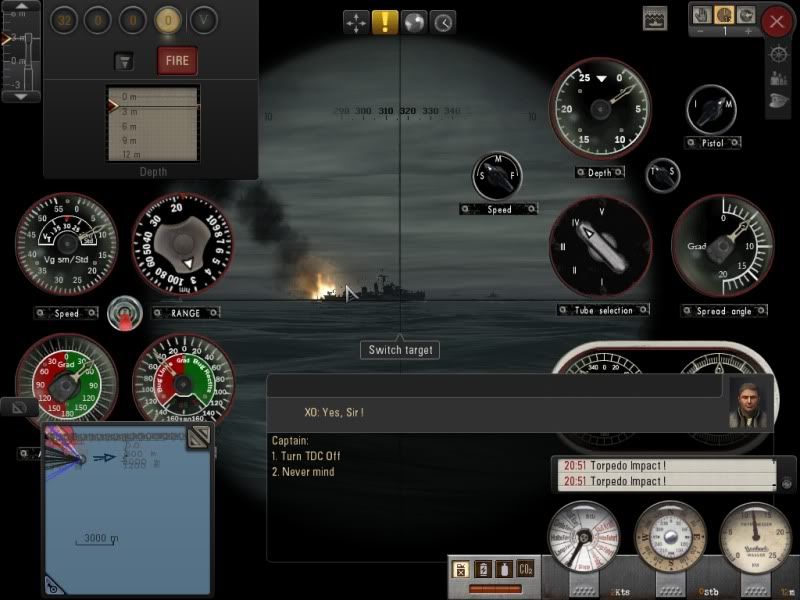Click left knob of top-right Depth label
The image size is (800, 600).
pyautogui.click(x=580, y=172)
